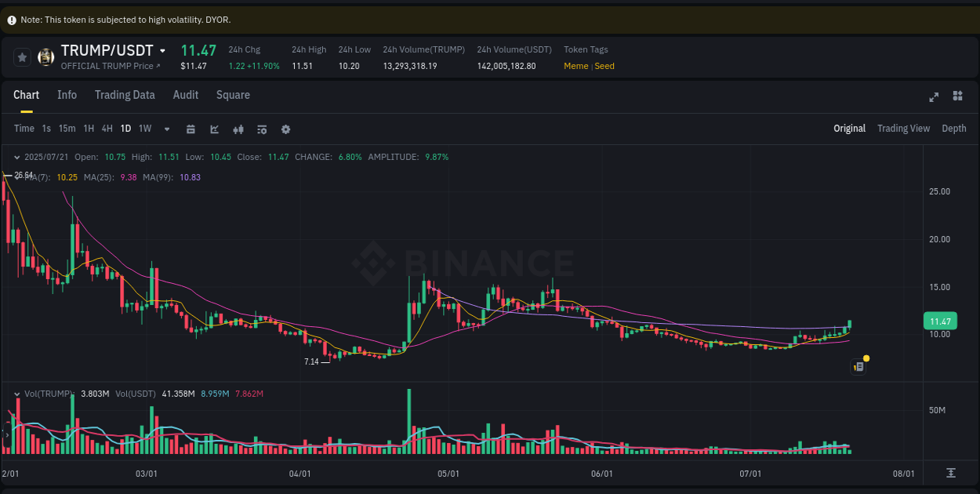Open the chart settings gear icon
Image resolution: width=980 pixels, height=494 pixels.
[x=285, y=128]
